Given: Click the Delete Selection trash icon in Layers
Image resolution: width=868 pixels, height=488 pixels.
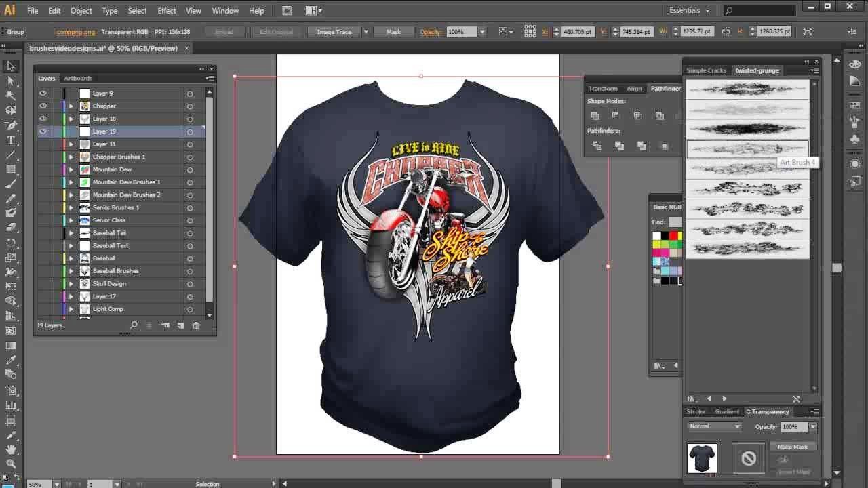Looking at the screenshot, I should (x=197, y=325).
